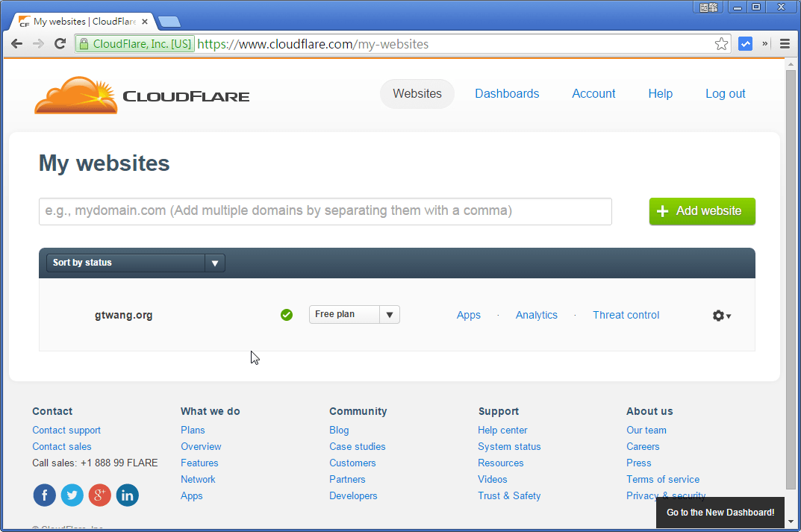
Task: Click the domain name input field
Action: click(325, 211)
